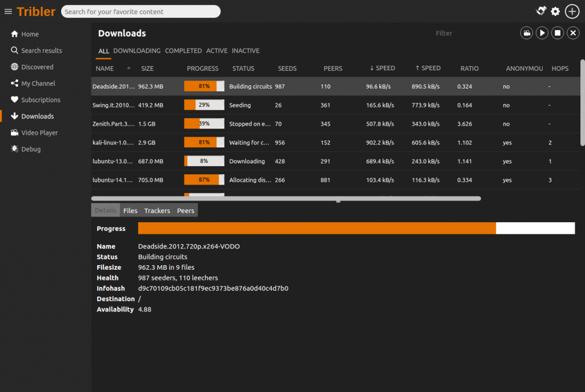Show only COMPLETED downloads
Viewport: 585px width, 392px height.
pos(183,50)
